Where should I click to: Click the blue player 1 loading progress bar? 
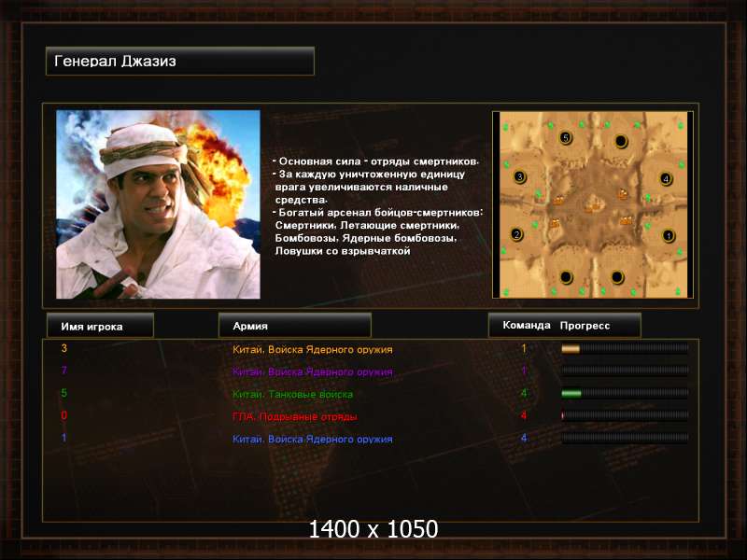(x=625, y=438)
